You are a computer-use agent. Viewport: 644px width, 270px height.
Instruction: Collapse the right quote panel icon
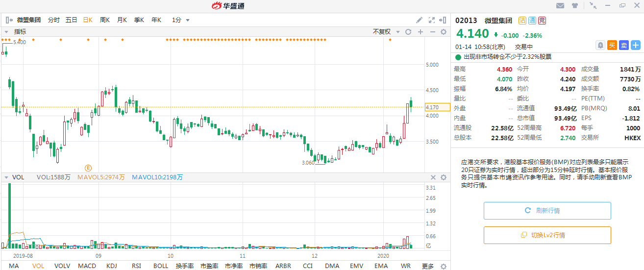[444, 20]
